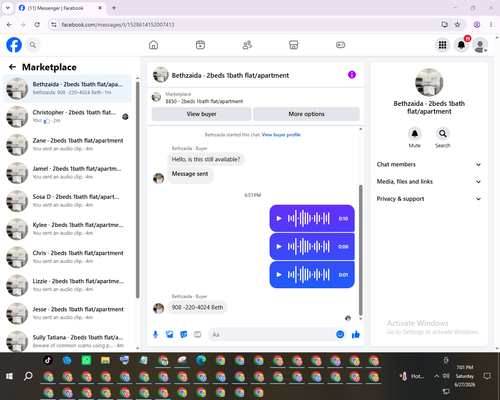Open View buyer profile link
Image resolution: width=500 pixels, height=400 pixels.
pos(281,135)
